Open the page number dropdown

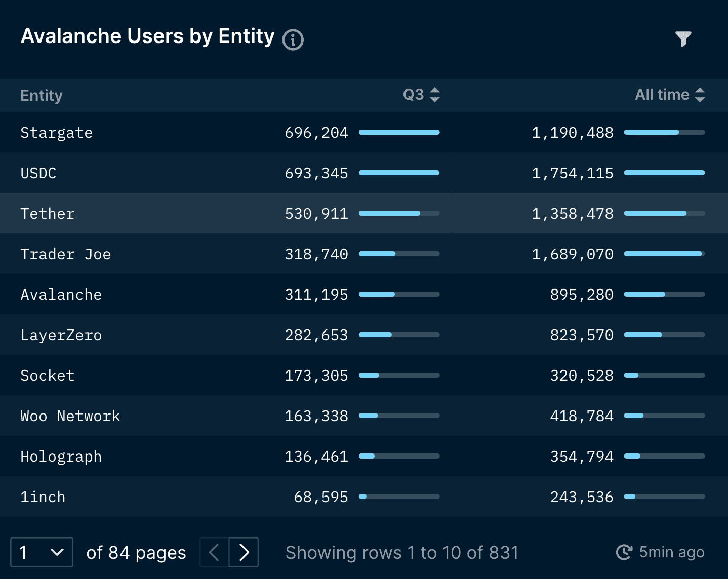pos(42,552)
